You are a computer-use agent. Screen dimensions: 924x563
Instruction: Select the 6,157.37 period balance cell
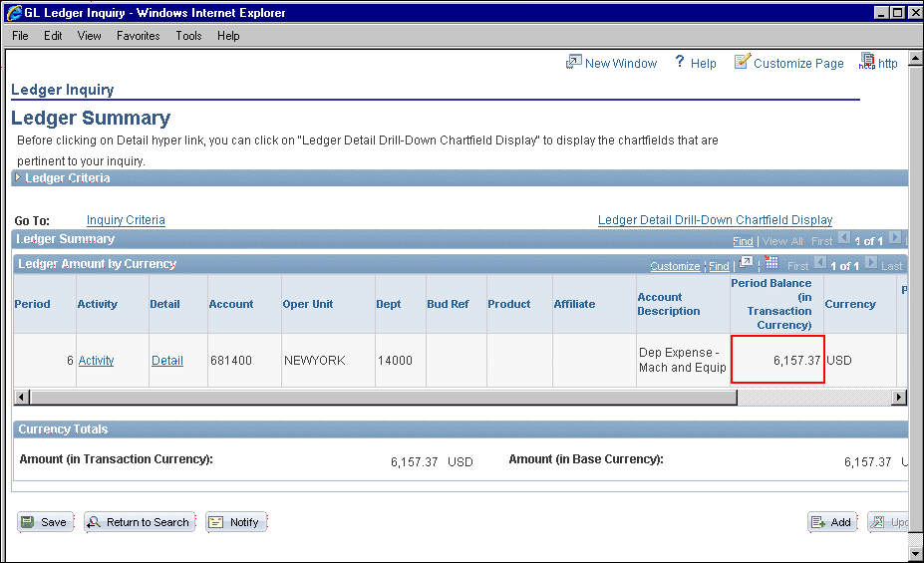[x=777, y=360]
